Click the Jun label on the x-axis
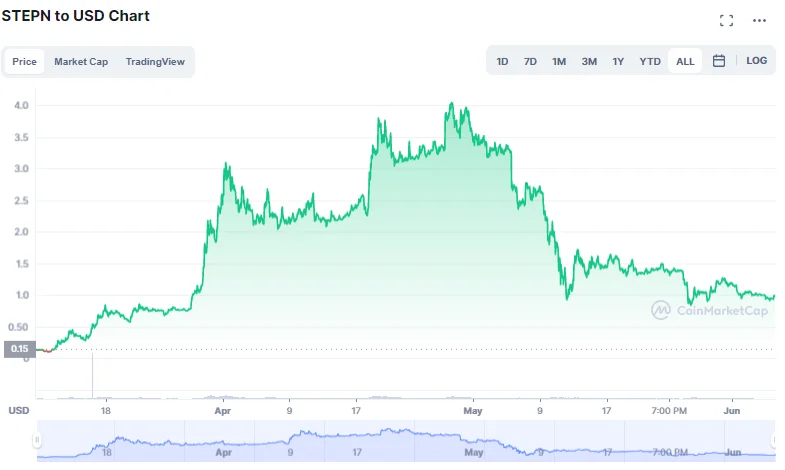This screenshot has width=785, height=470. (731, 410)
